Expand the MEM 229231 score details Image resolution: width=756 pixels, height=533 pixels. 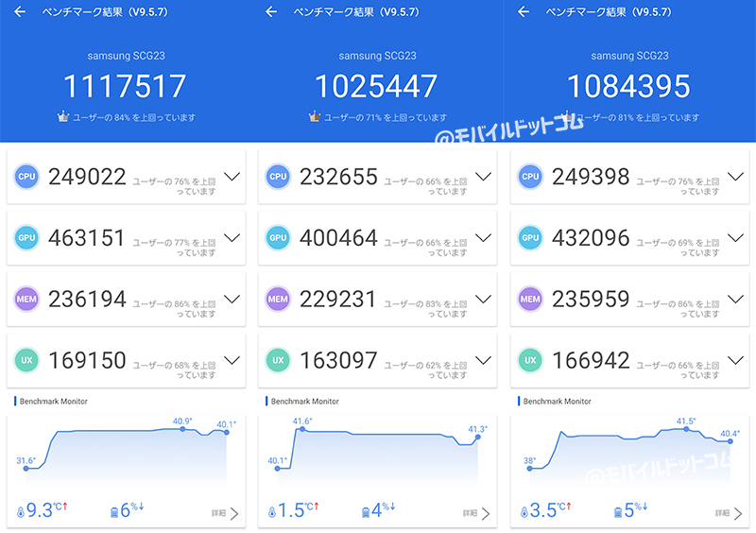(x=483, y=299)
